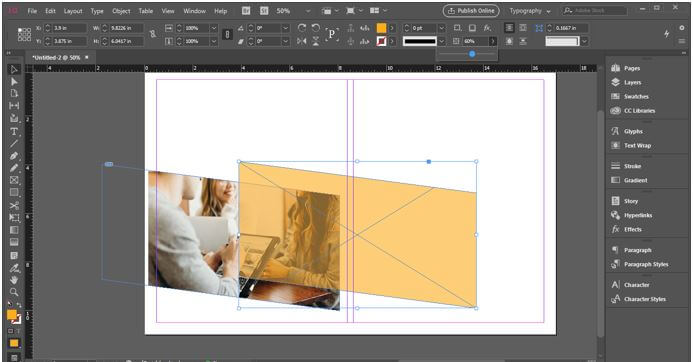Select the Rectangle Frame tool
This screenshot has width=693, height=362.
(x=14, y=180)
